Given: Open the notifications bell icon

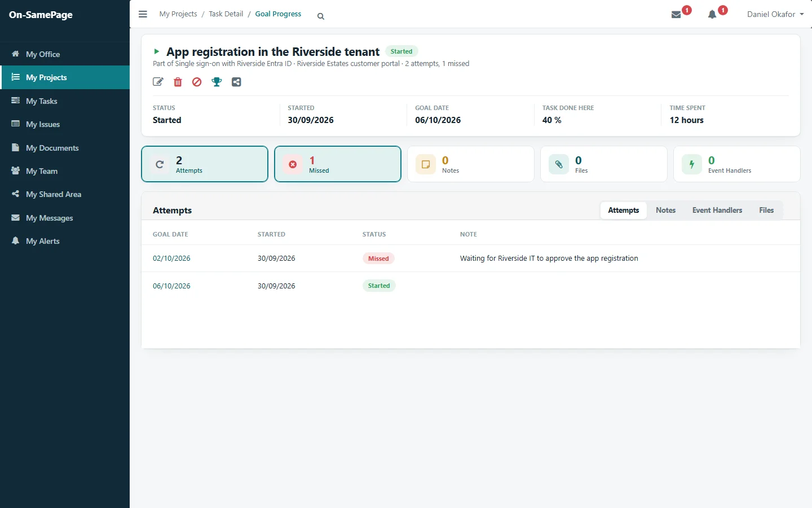Looking at the screenshot, I should [712, 15].
